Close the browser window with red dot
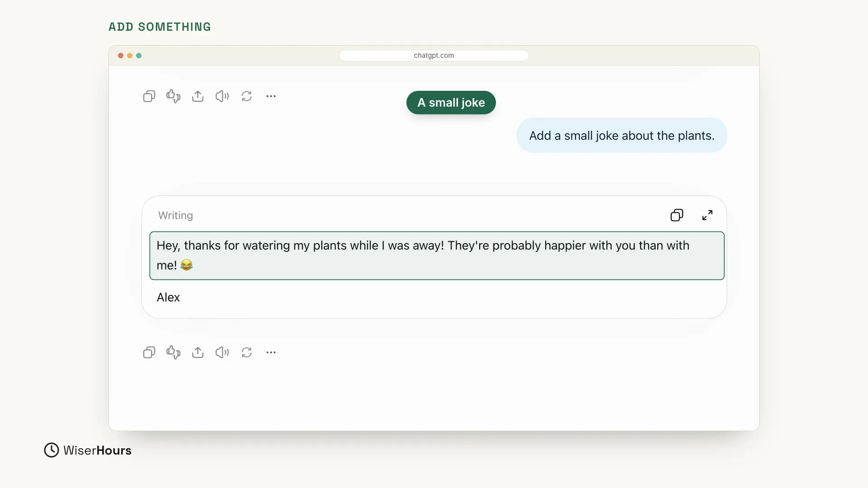Viewport: 868px width, 488px height. coord(121,56)
